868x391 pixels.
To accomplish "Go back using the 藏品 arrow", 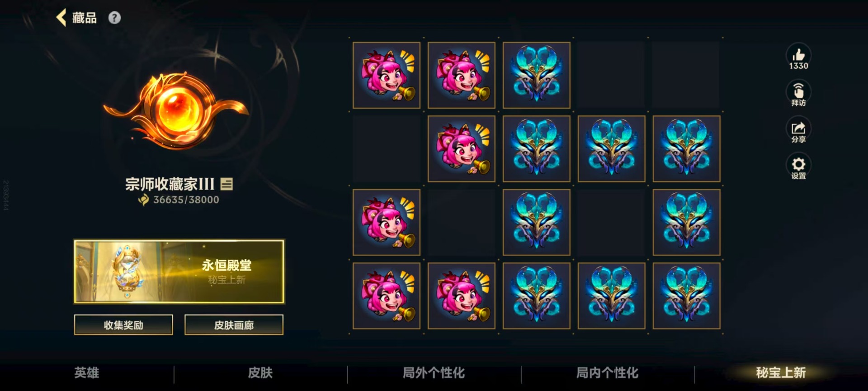I will [x=76, y=18].
